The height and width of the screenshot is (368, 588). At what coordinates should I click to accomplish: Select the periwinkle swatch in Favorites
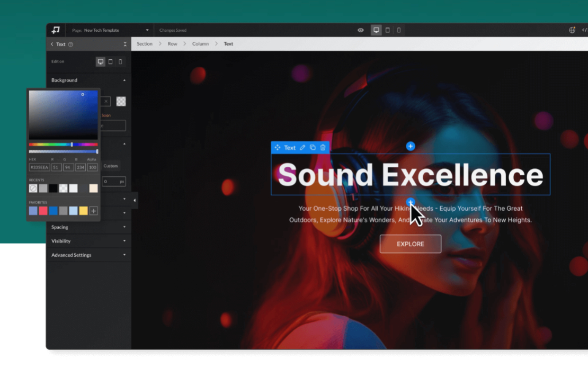point(33,211)
